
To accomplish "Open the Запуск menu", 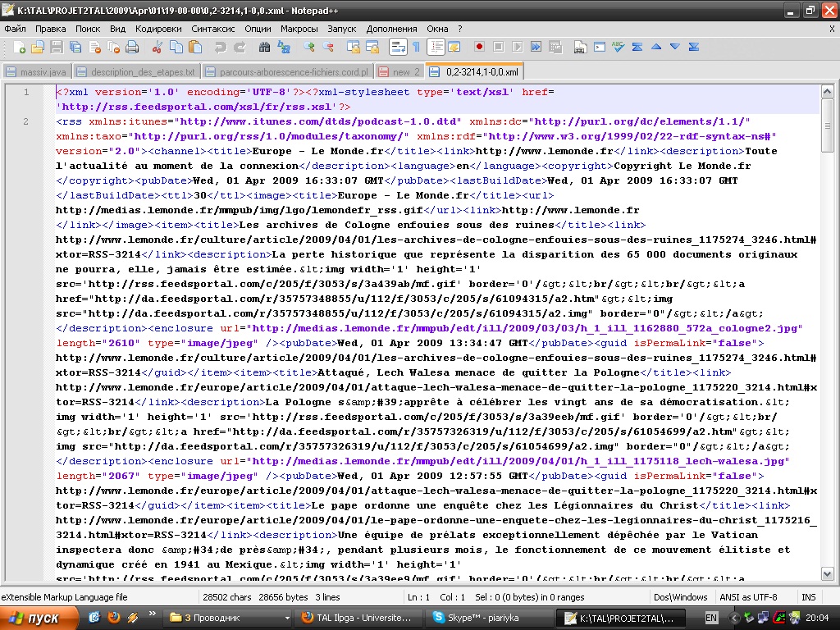I will point(342,29).
